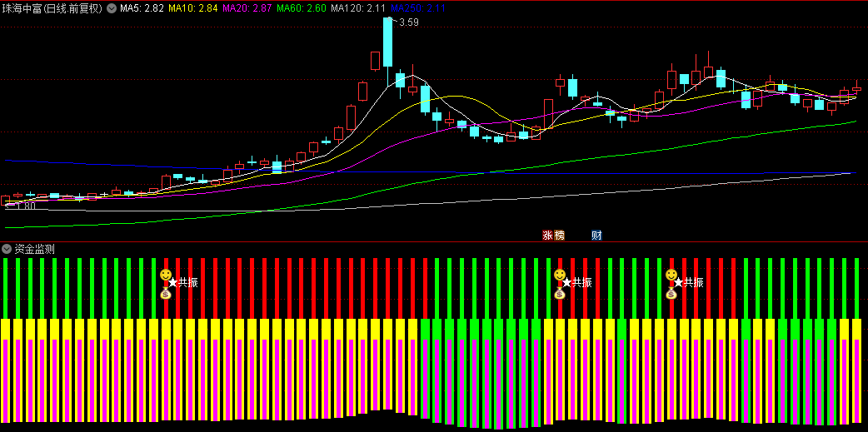This screenshot has width=868, height=432.
Task: Select the MA250 blue indicator label
Action: coord(418,8)
